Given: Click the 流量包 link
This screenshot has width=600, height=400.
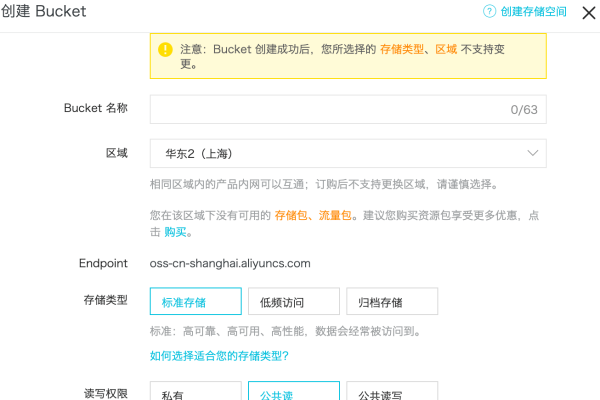Looking at the screenshot, I should click(x=332, y=216).
